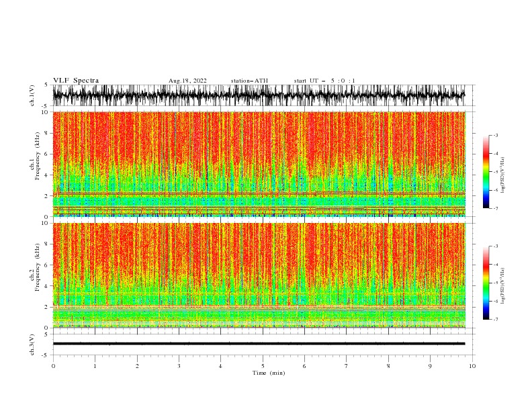This screenshot has width=532, height=411.
Task: Click the time axis tick label "1"
Action: pos(95,366)
